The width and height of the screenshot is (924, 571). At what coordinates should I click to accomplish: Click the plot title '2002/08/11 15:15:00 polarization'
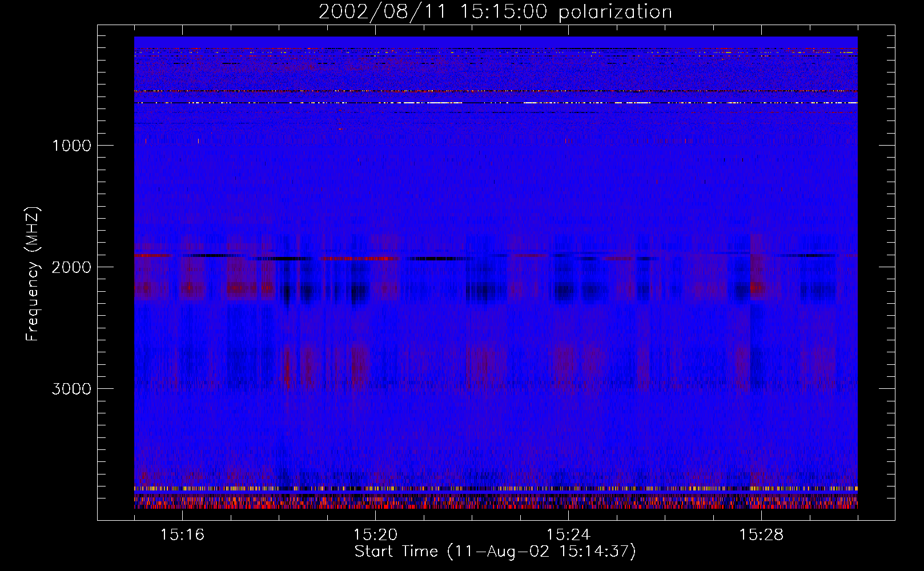[495, 12]
